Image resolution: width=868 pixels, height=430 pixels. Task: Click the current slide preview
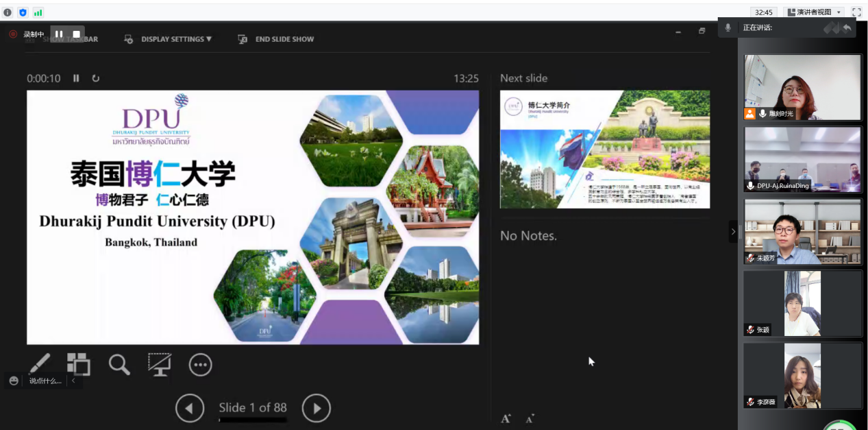point(253,217)
